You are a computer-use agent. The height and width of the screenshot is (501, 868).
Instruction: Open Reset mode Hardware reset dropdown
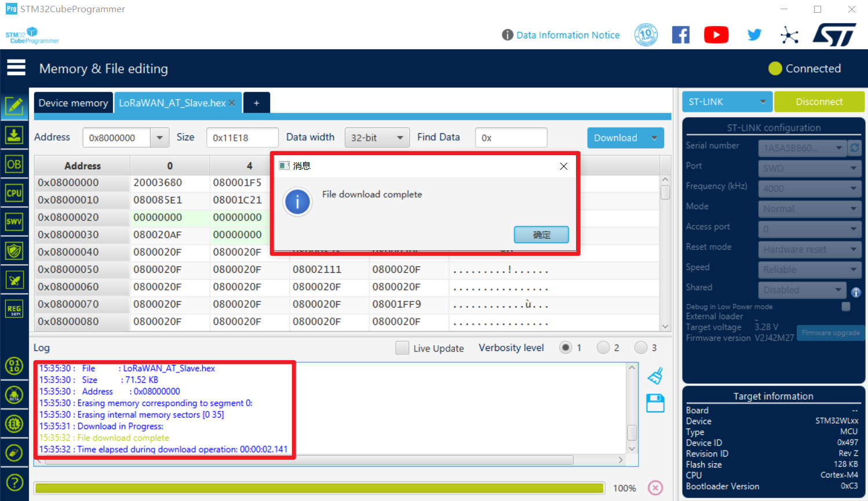[x=809, y=250]
